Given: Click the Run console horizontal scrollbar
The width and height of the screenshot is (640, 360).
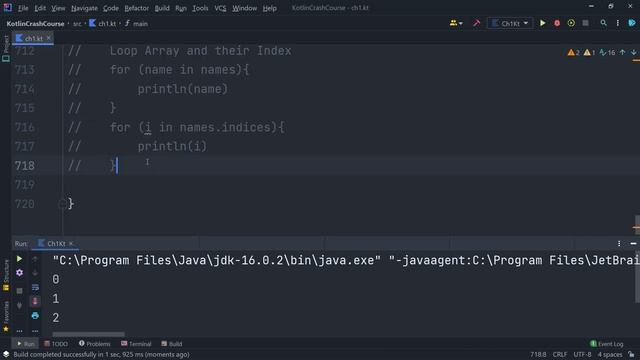Looking at the screenshot, I should point(89,334).
